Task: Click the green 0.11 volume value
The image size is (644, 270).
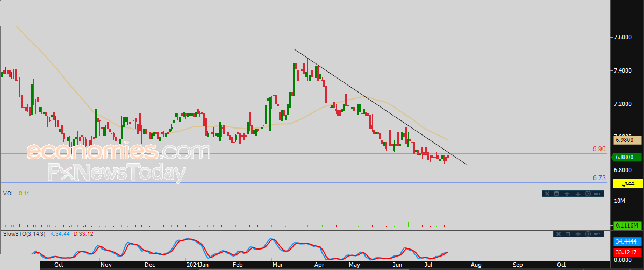Action: [24, 193]
